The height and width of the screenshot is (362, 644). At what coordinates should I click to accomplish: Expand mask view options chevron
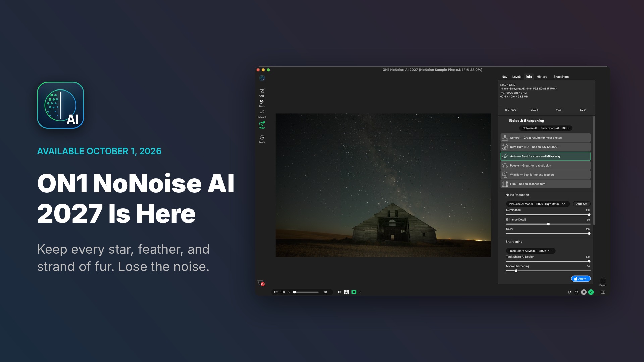coord(360,292)
